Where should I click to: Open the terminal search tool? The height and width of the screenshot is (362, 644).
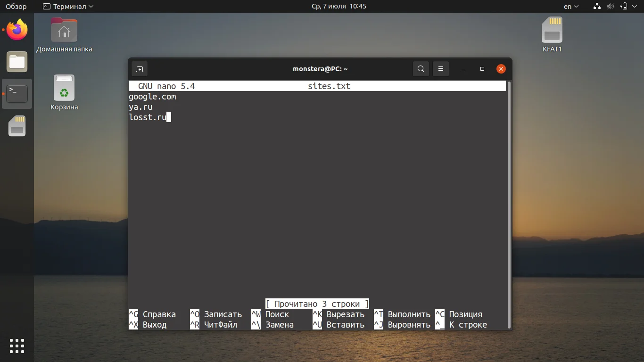click(421, 69)
